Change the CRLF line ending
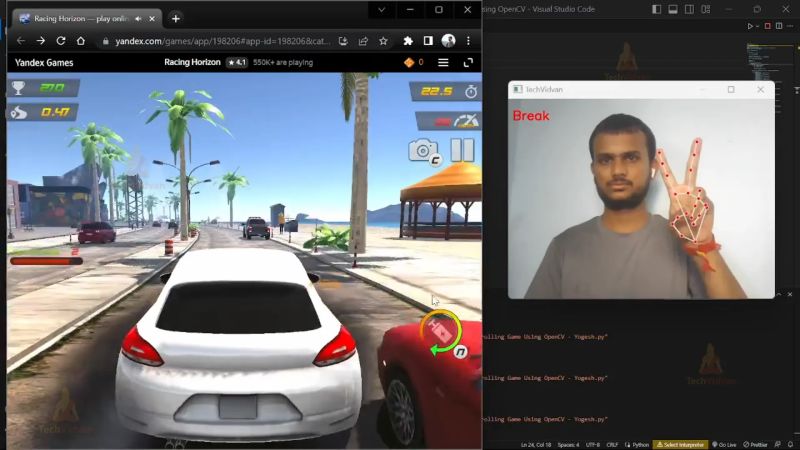 click(612, 445)
